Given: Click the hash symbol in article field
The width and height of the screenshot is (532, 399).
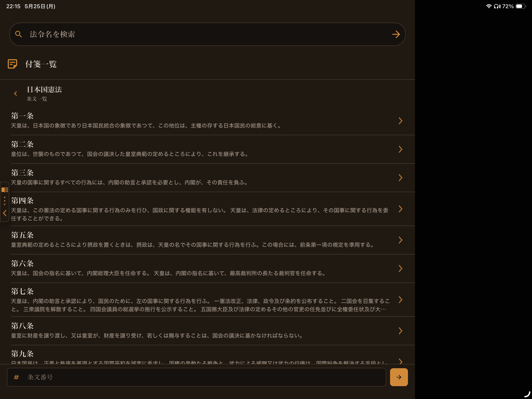Looking at the screenshot, I should (x=16, y=377).
